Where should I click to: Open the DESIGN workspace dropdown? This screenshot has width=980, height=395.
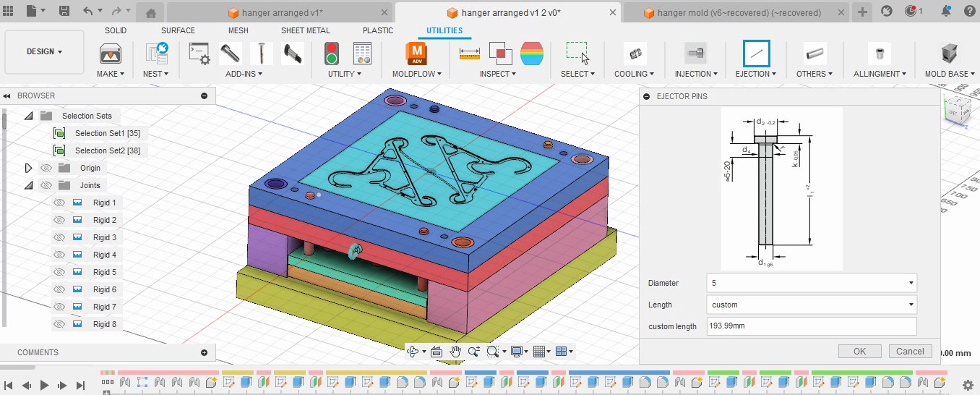pos(44,52)
